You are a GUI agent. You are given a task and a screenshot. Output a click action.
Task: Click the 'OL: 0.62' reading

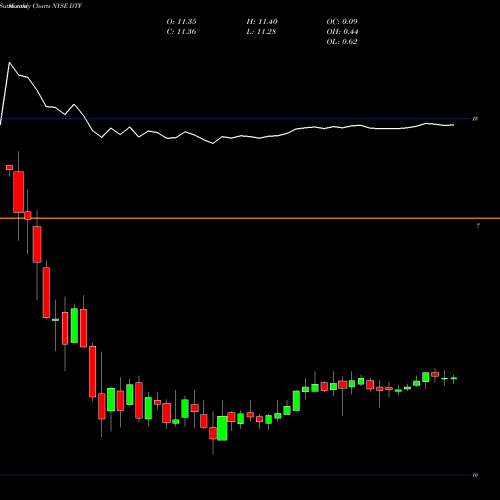[x=342, y=42]
